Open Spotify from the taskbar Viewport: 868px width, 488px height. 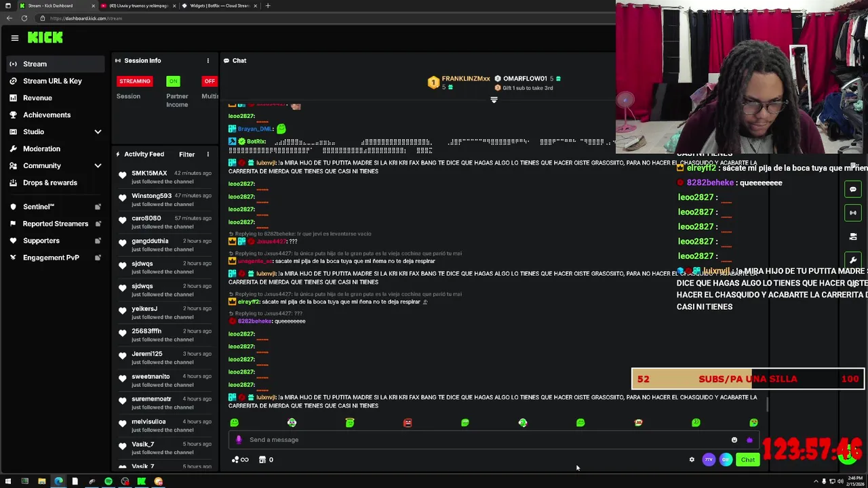108,482
